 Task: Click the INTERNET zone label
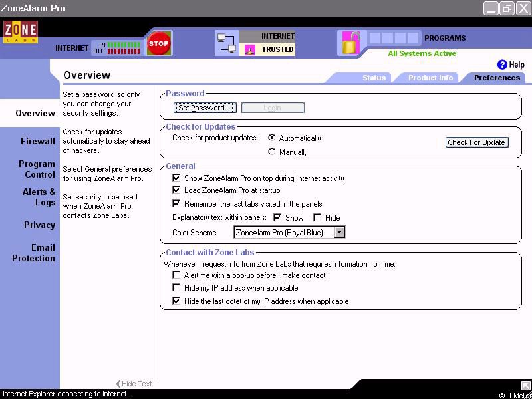click(x=278, y=36)
